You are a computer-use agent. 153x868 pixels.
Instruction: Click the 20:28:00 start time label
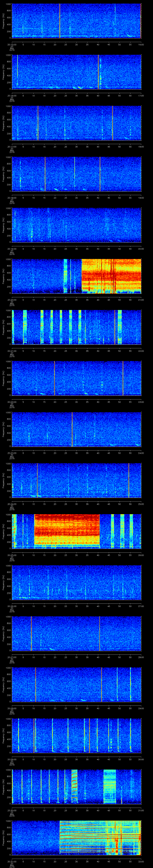[x=12, y=708]
